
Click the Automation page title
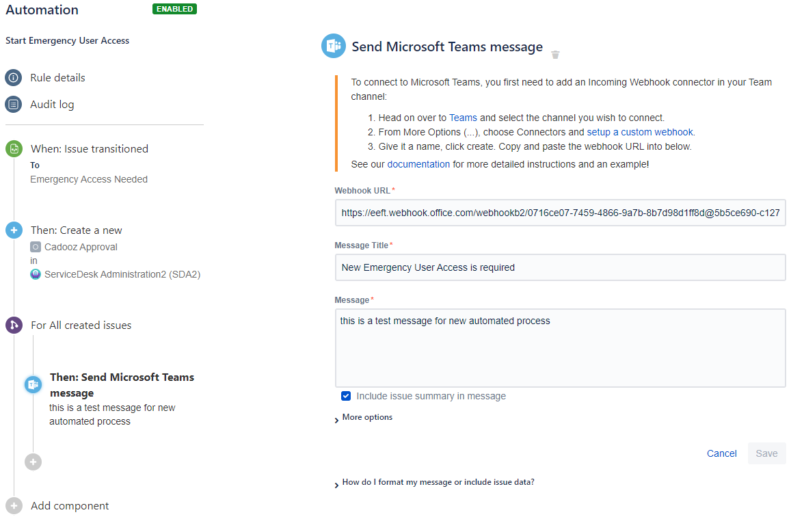(x=42, y=10)
